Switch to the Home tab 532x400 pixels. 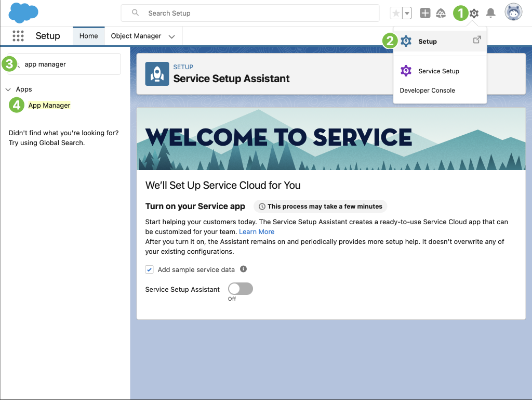(88, 36)
